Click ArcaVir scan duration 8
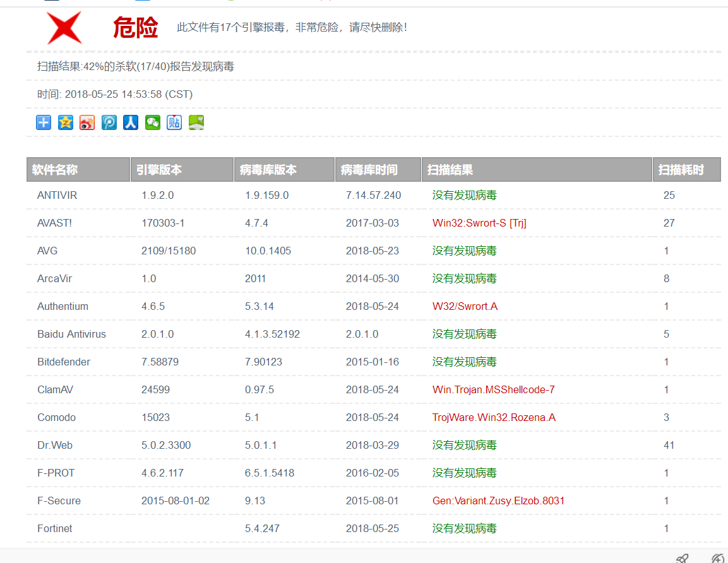The image size is (728, 563). point(666,279)
